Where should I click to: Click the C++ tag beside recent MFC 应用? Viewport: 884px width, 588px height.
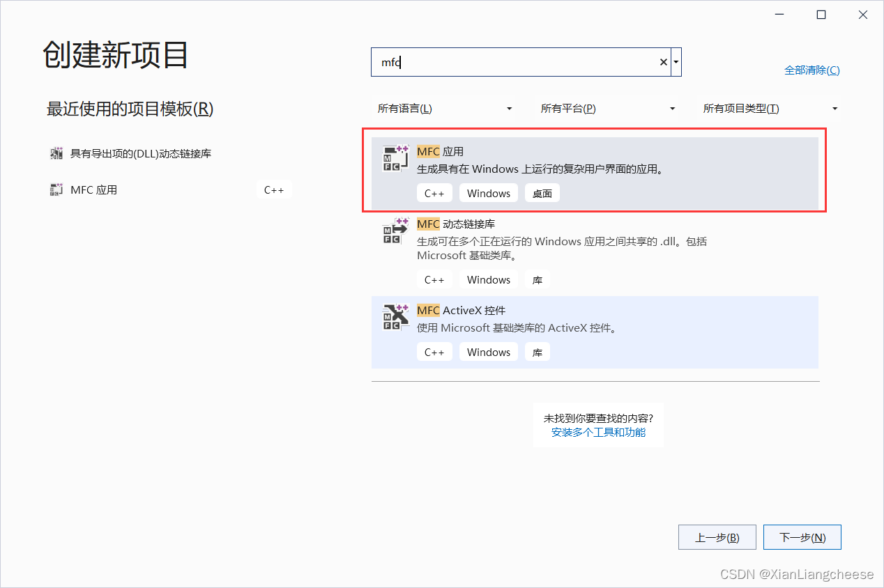click(274, 189)
